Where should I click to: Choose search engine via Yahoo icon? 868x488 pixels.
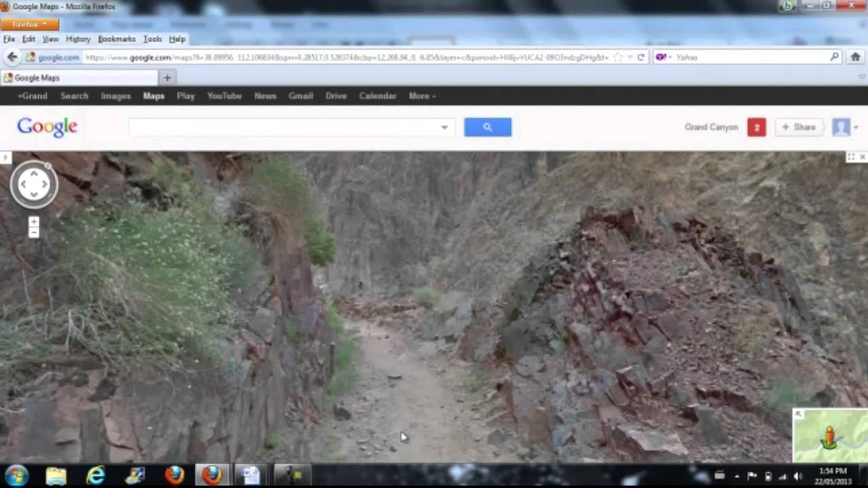point(662,57)
